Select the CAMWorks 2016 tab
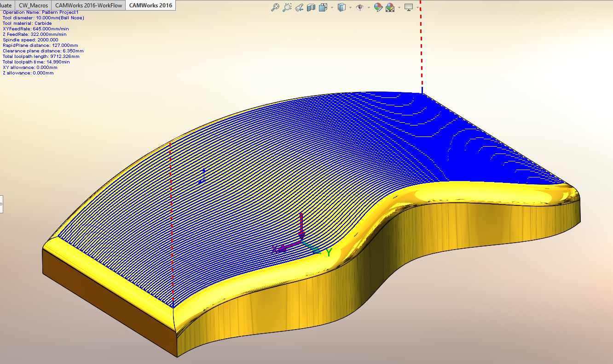Screen dimensions: 613x364 [150, 5]
